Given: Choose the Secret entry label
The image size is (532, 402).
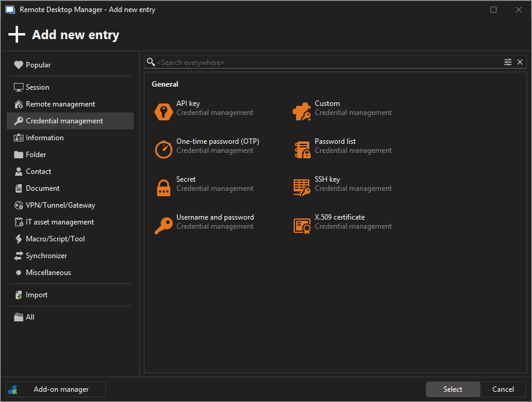Looking at the screenshot, I should pyautogui.click(x=186, y=179).
